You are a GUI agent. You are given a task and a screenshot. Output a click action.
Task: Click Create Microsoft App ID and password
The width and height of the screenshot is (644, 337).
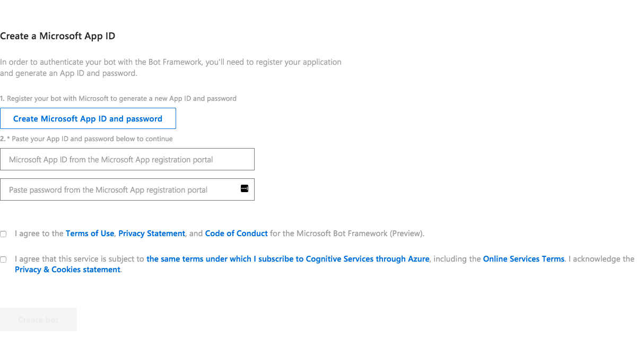pos(88,118)
